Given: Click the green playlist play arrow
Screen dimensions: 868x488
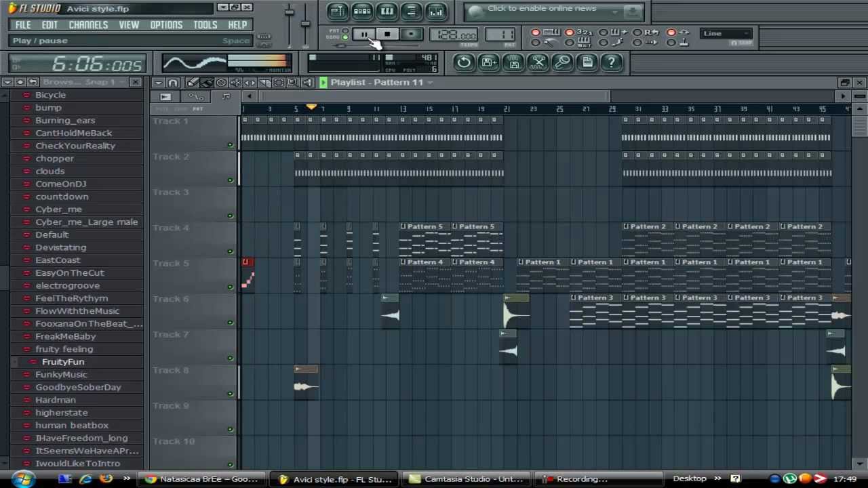Looking at the screenshot, I should pos(323,83).
